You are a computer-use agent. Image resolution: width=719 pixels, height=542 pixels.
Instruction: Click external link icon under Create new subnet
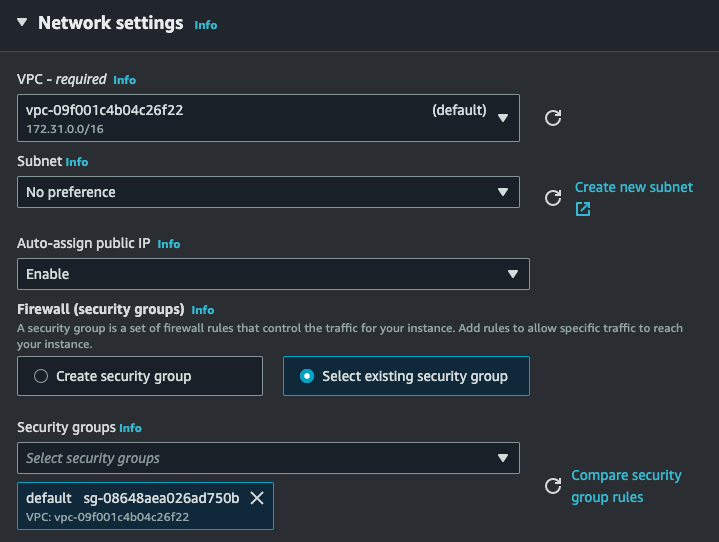(x=583, y=209)
